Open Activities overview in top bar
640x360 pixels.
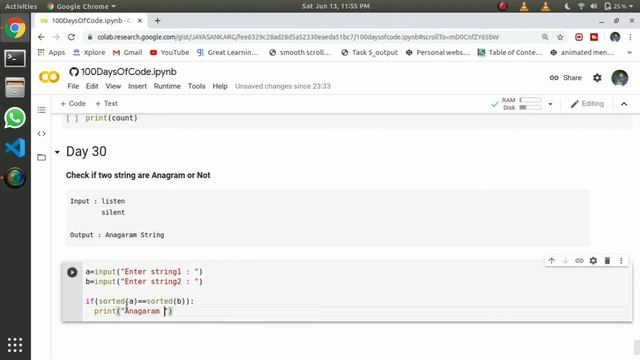[x=21, y=6]
